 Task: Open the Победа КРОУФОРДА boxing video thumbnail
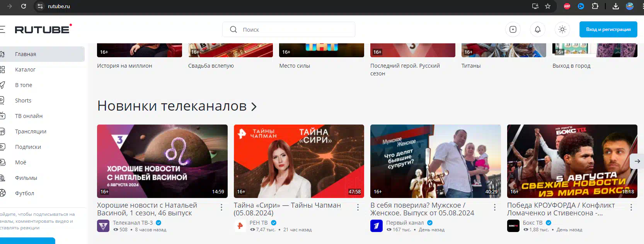click(x=572, y=161)
